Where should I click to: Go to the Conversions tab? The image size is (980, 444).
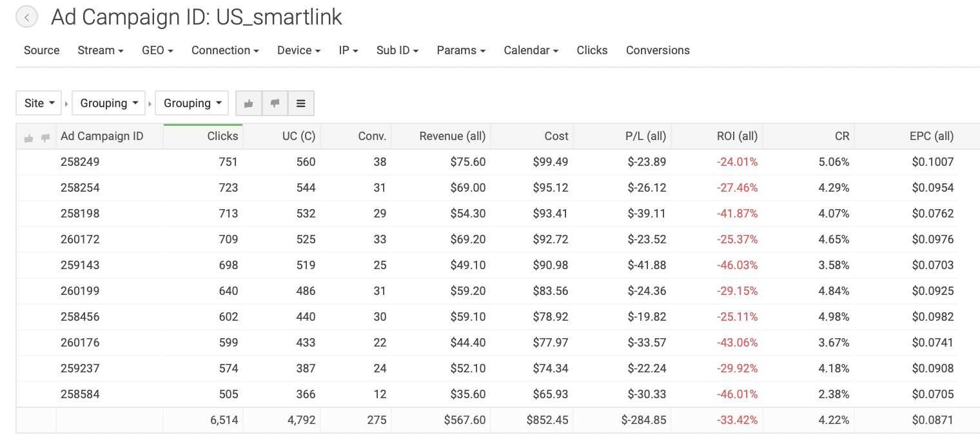tap(658, 50)
